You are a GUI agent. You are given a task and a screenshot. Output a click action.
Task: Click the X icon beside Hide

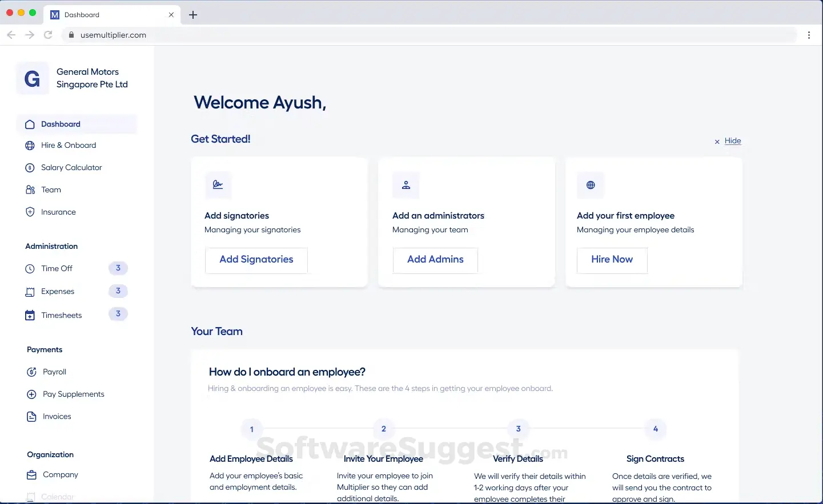(717, 142)
